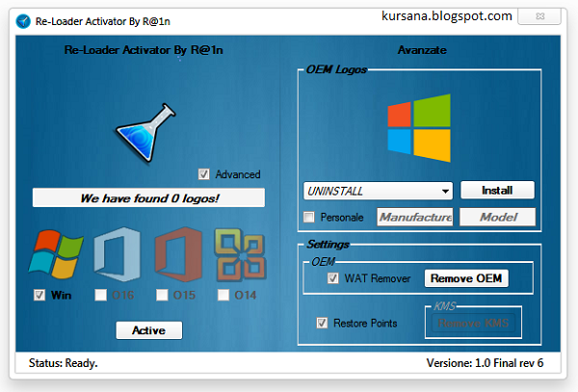Close the Re-Loader Activator window
The height and width of the screenshot is (392, 578).
pyautogui.click(x=539, y=16)
